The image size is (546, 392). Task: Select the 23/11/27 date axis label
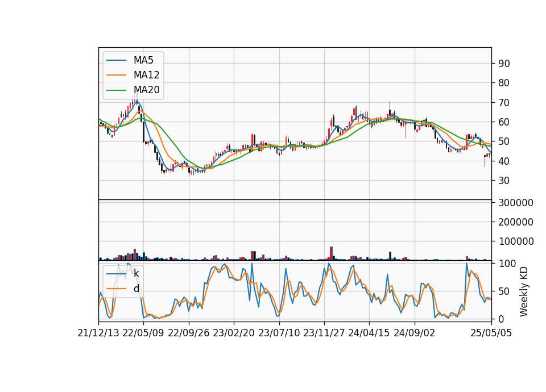(324, 333)
